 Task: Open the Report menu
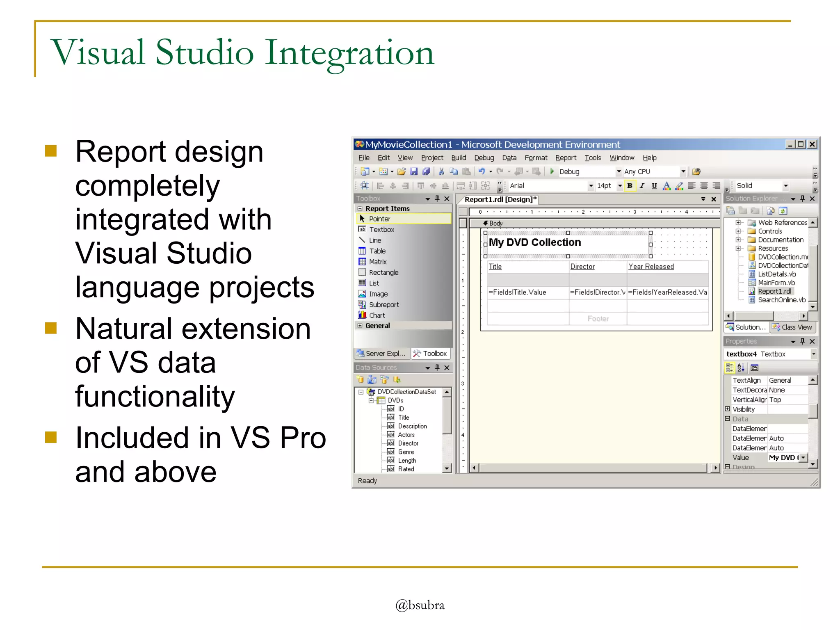(x=566, y=158)
